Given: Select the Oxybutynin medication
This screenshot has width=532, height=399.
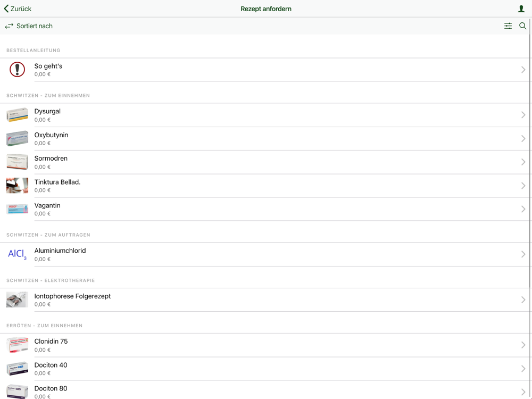Looking at the screenshot, I should point(266,138).
